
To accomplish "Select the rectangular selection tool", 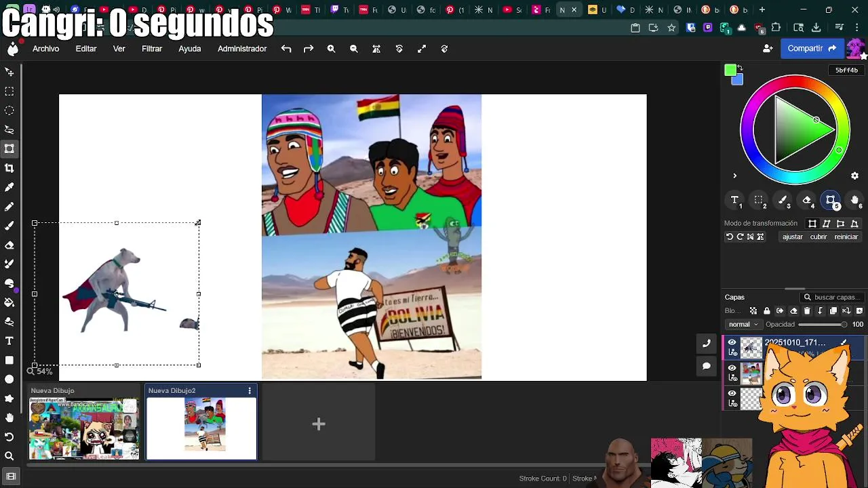I will pos(9,91).
